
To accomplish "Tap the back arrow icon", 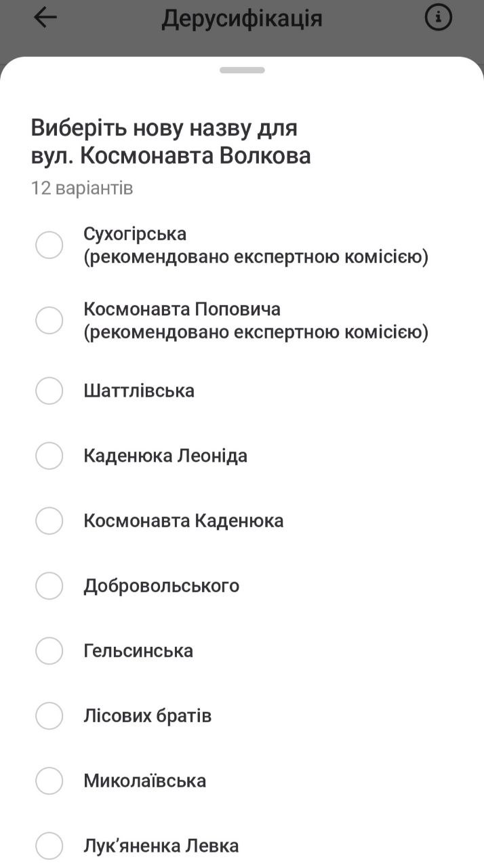I will pos(45,18).
